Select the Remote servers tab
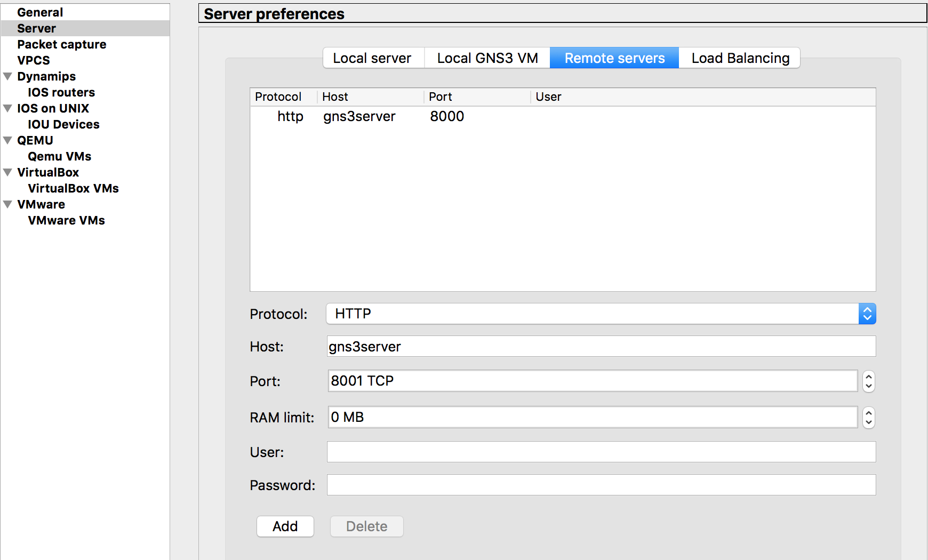 (x=614, y=58)
